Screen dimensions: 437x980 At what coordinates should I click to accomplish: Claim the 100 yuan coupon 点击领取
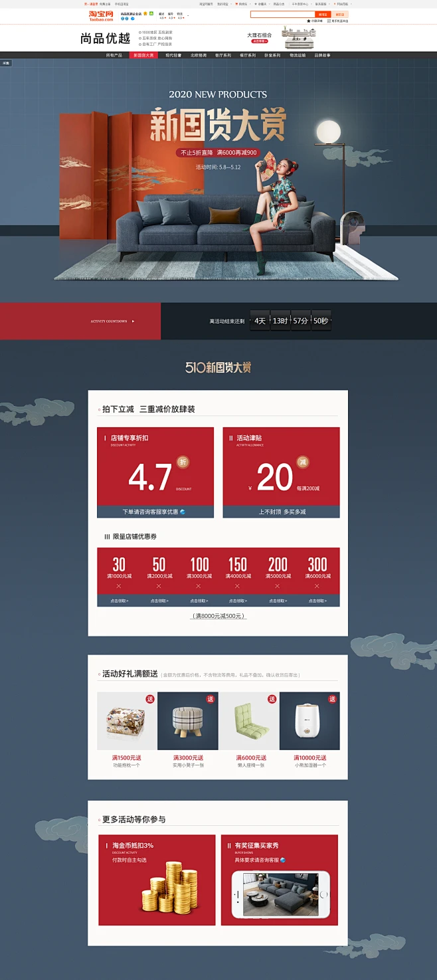(x=199, y=601)
